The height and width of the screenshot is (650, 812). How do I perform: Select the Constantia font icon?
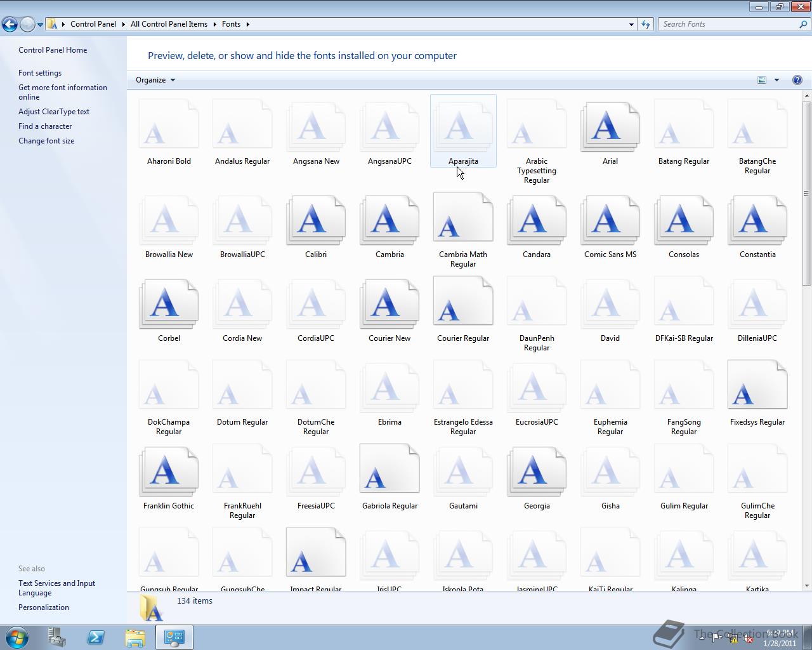click(x=757, y=220)
